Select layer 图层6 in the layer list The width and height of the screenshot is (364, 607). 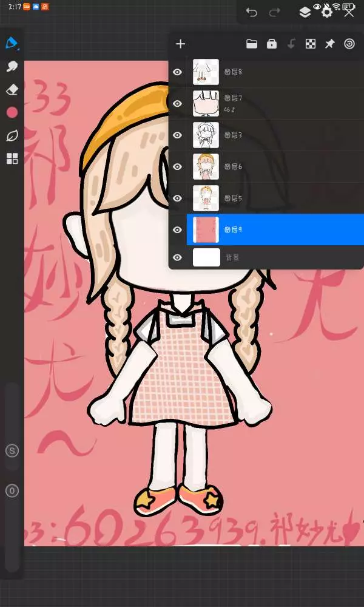pos(273,166)
